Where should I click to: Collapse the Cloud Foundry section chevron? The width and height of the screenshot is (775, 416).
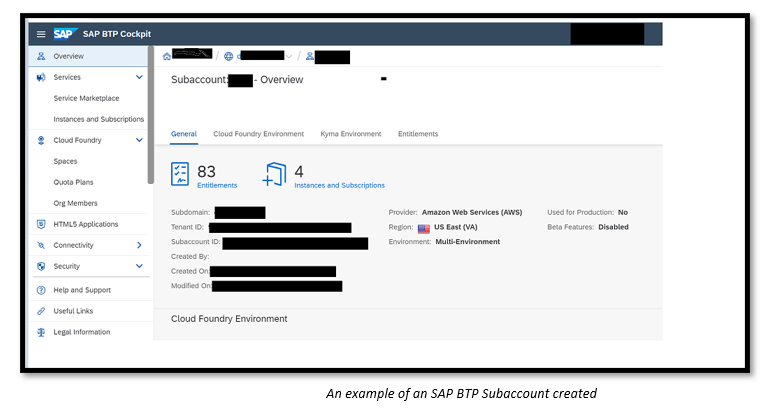(139, 140)
